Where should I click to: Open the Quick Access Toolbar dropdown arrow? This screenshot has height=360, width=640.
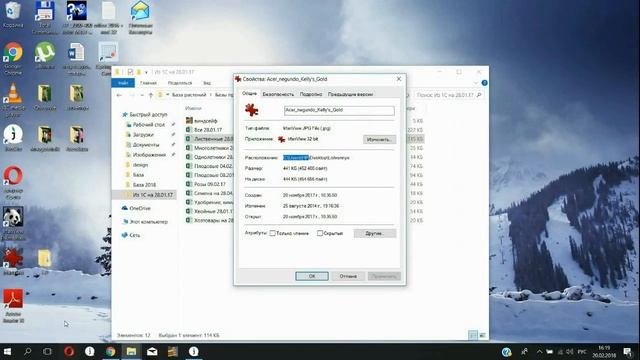146,72
